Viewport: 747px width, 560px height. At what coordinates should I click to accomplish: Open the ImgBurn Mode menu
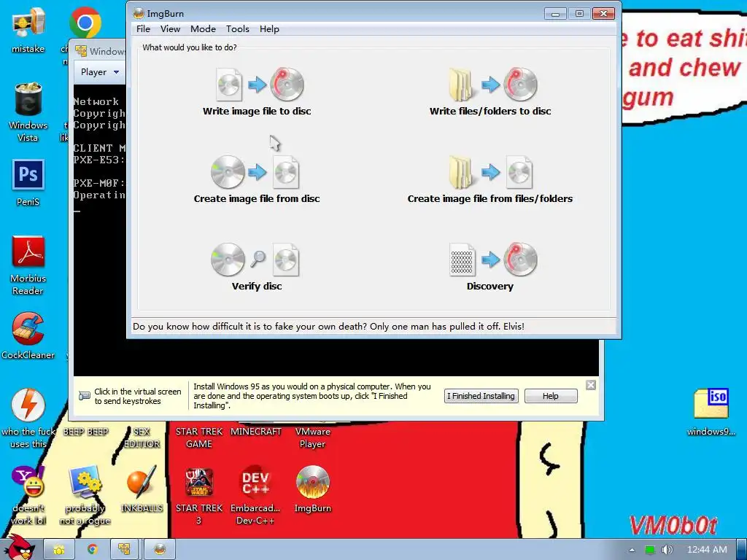[203, 29]
